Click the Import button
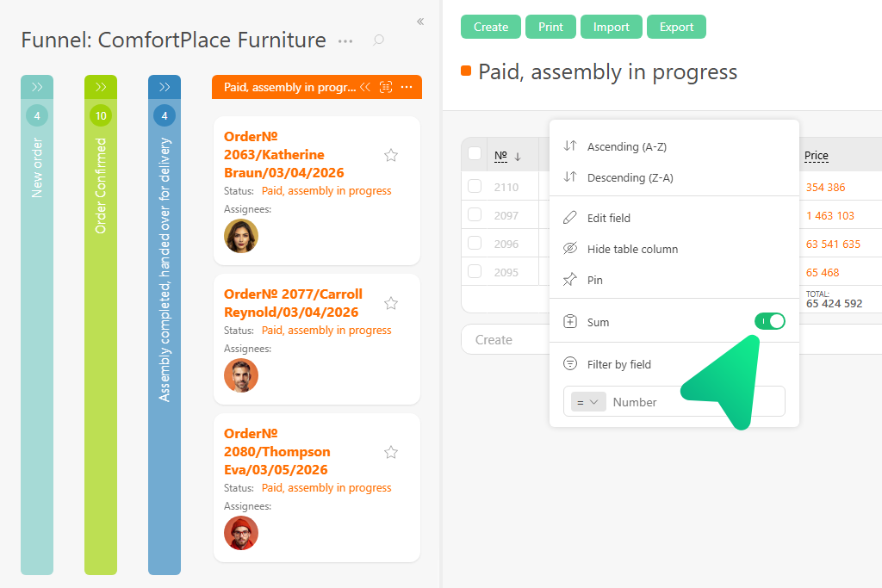Image resolution: width=882 pixels, height=588 pixels. pos(612,27)
